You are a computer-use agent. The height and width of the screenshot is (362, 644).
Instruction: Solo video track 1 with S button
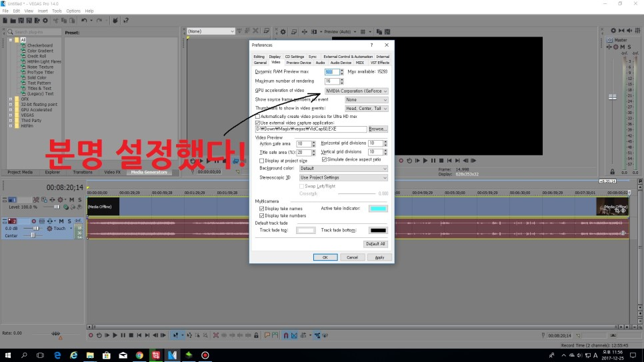[80, 200]
